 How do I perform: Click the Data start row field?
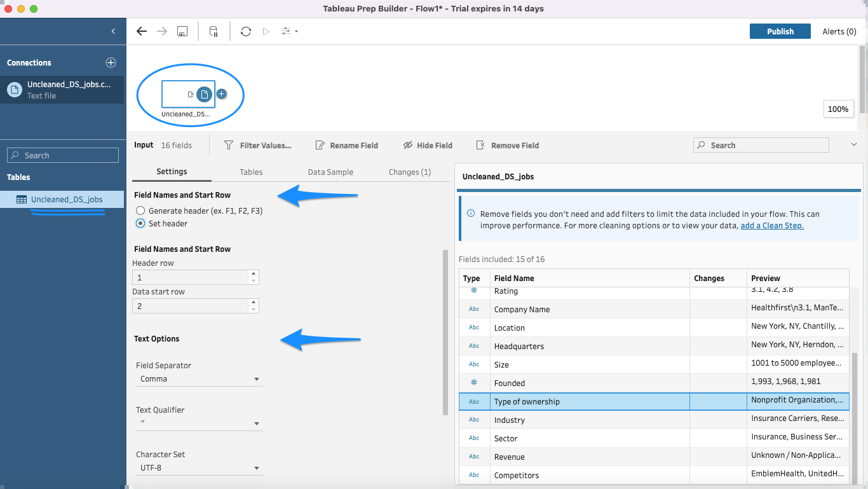coord(190,306)
